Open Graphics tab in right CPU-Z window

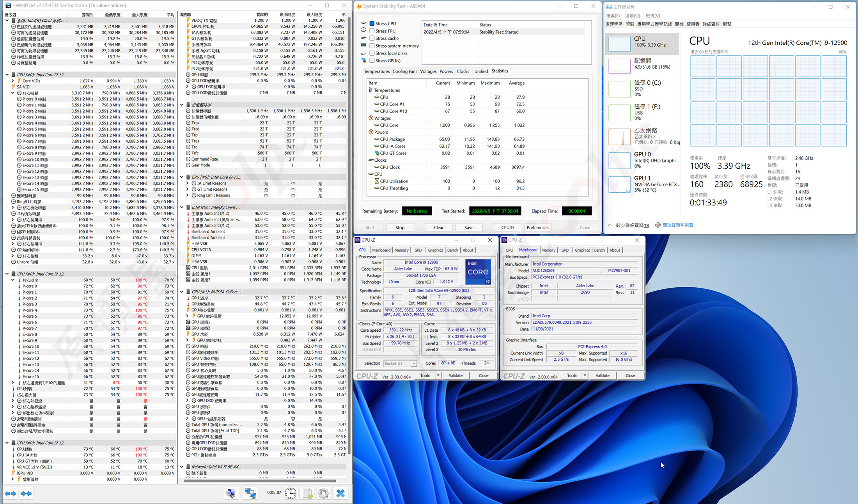click(x=582, y=250)
